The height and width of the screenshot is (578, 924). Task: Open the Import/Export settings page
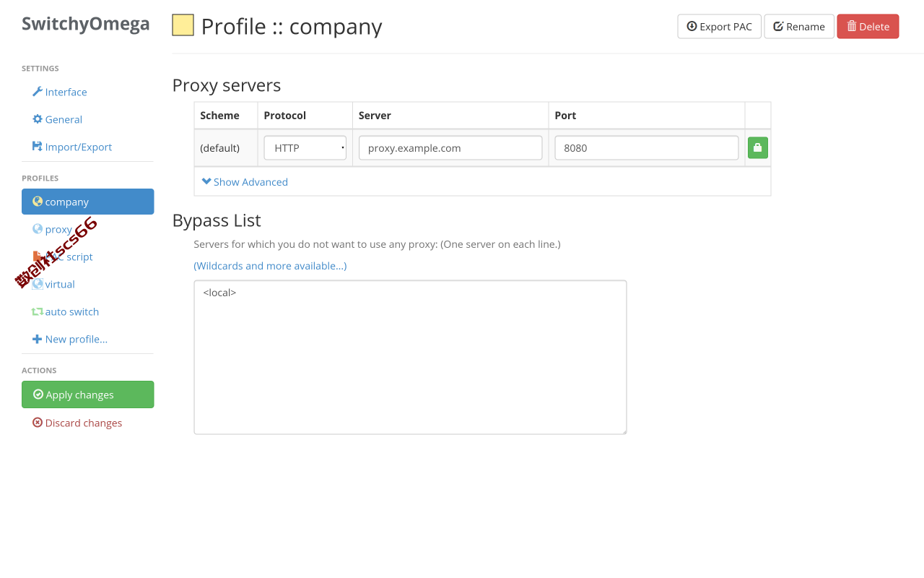pos(87,147)
